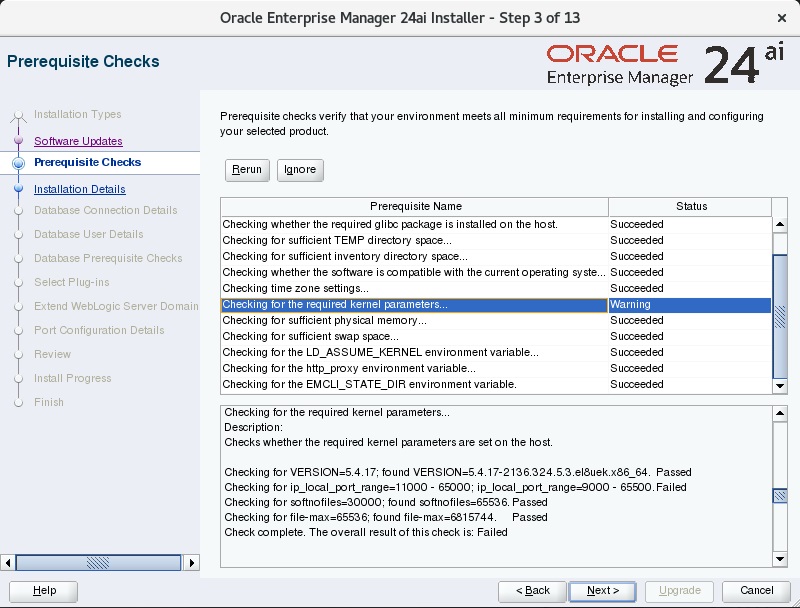The height and width of the screenshot is (608, 800).
Task: Click the Software Updates step bullet
Action: tap(19, 140)
